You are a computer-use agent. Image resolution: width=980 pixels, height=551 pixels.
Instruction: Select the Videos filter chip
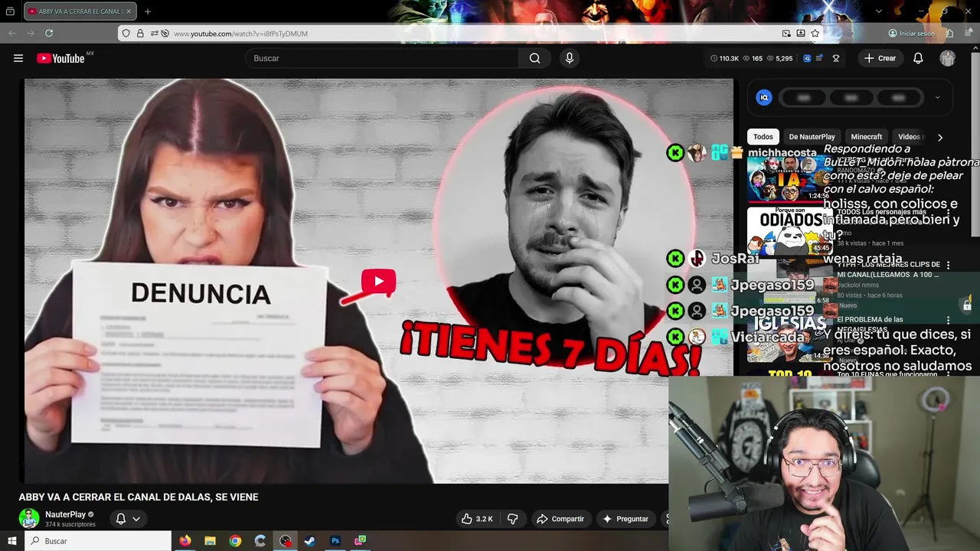(910, 137)
